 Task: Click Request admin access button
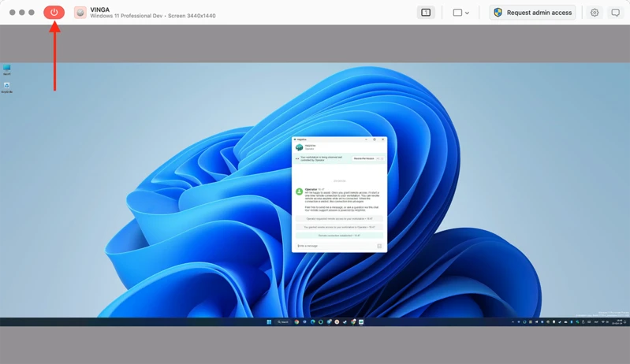coord(532,13)
